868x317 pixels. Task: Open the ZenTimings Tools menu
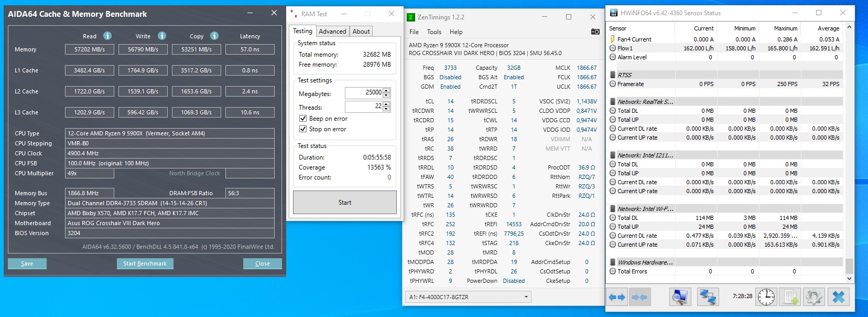pyautogui.click(x=434, y=32)
